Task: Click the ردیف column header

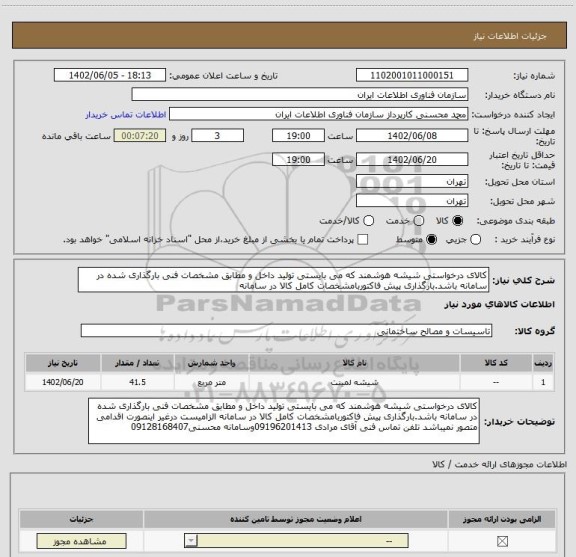Action: click(x=543, y=363)
